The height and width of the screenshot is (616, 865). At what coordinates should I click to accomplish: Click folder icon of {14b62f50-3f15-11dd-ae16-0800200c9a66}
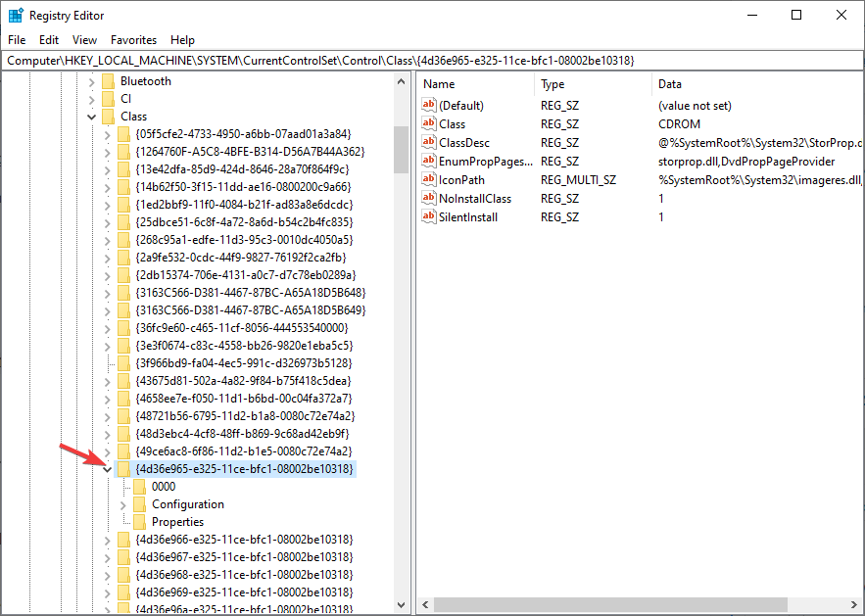[x=124, y=187]
